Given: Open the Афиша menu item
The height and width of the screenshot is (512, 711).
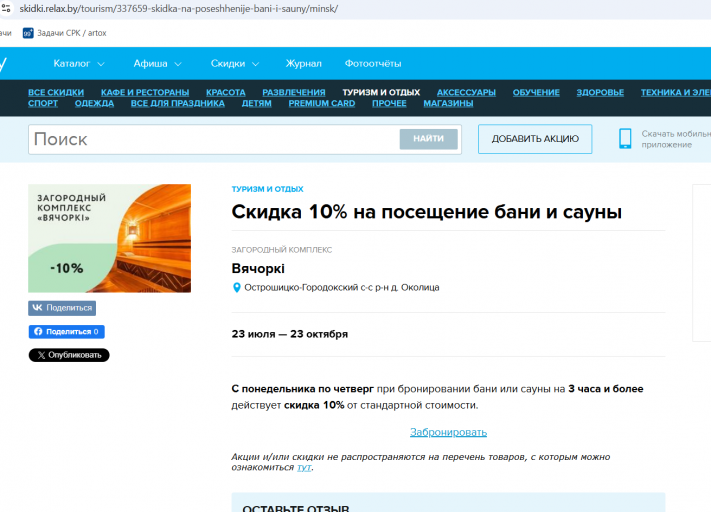Looking at the screenshot, I should (x=150, y=63).
